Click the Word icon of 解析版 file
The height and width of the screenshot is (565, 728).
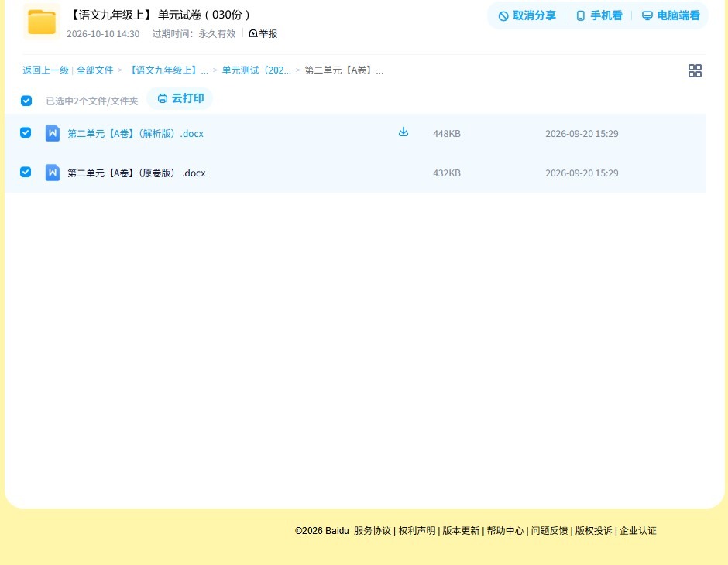click(x=53, y=133)
